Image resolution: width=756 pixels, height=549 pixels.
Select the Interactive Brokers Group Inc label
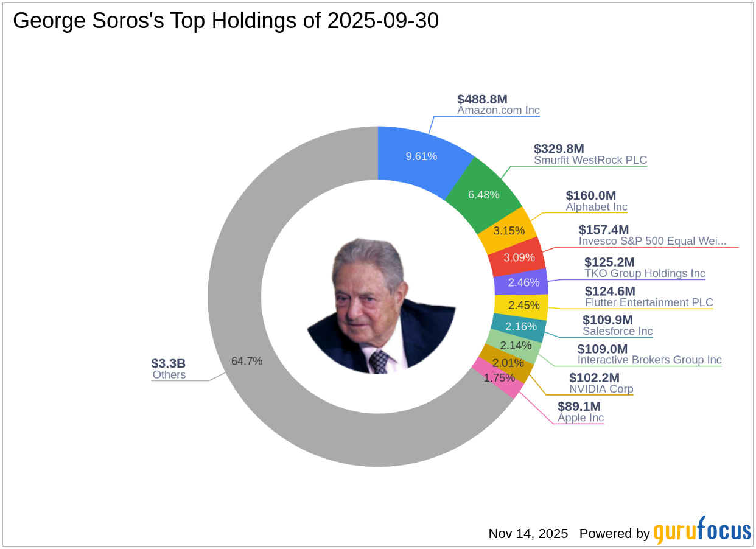pos(649,360)
